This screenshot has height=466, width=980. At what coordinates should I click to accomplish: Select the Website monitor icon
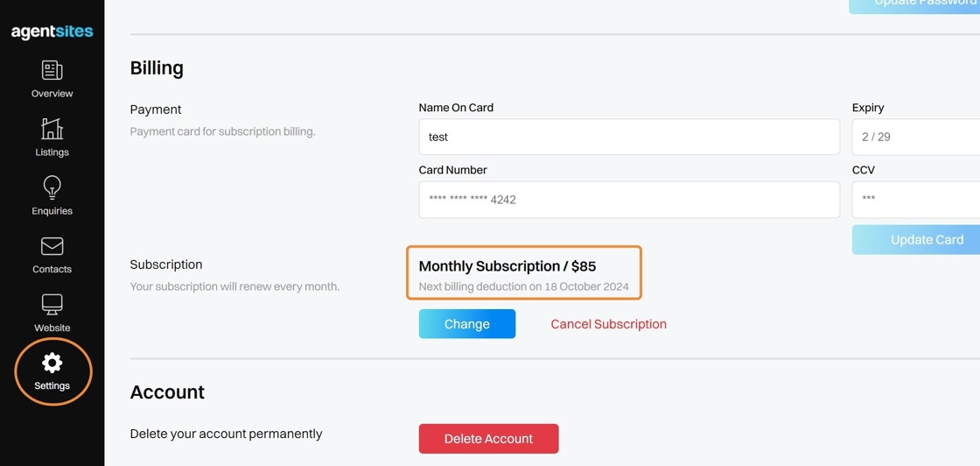tap(52, 305)
